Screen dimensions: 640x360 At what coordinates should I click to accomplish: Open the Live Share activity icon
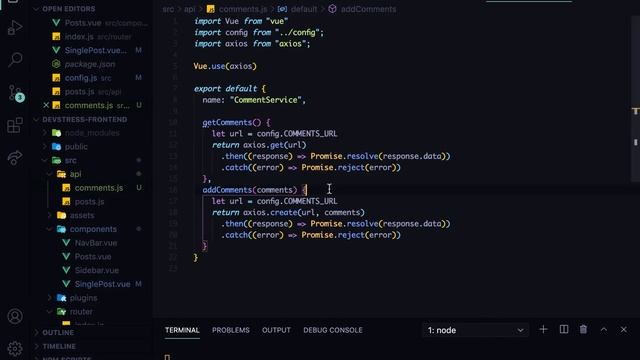point(15,158)
